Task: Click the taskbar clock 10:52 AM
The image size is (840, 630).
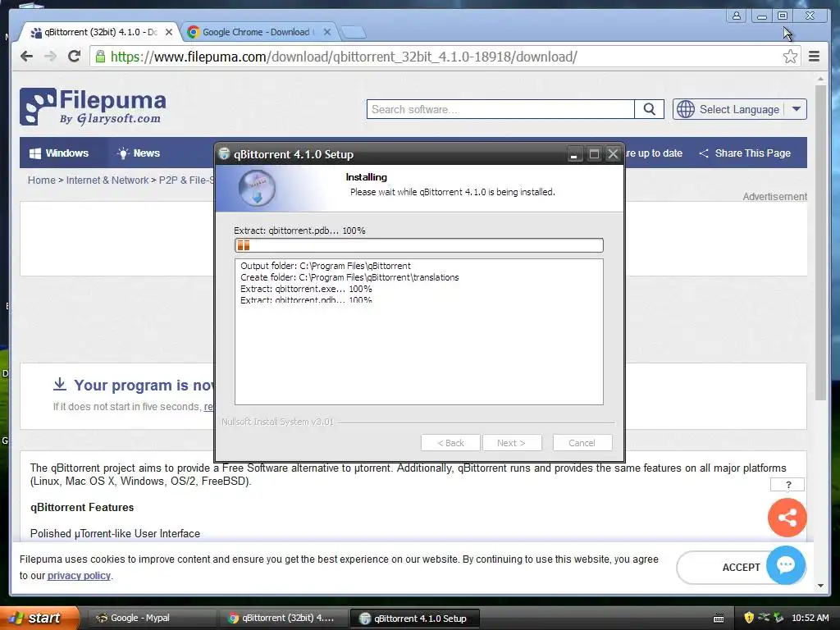Action: 810,618
